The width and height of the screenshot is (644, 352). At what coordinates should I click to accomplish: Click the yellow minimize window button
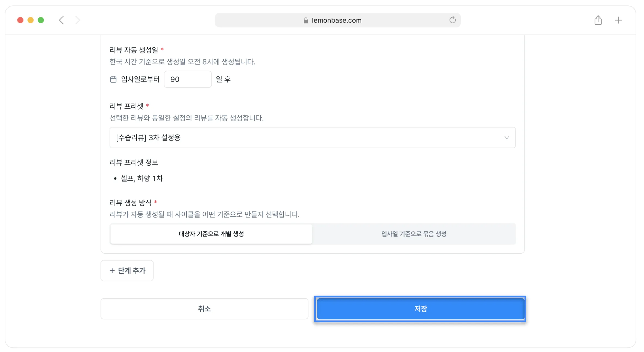click(31, 20)
